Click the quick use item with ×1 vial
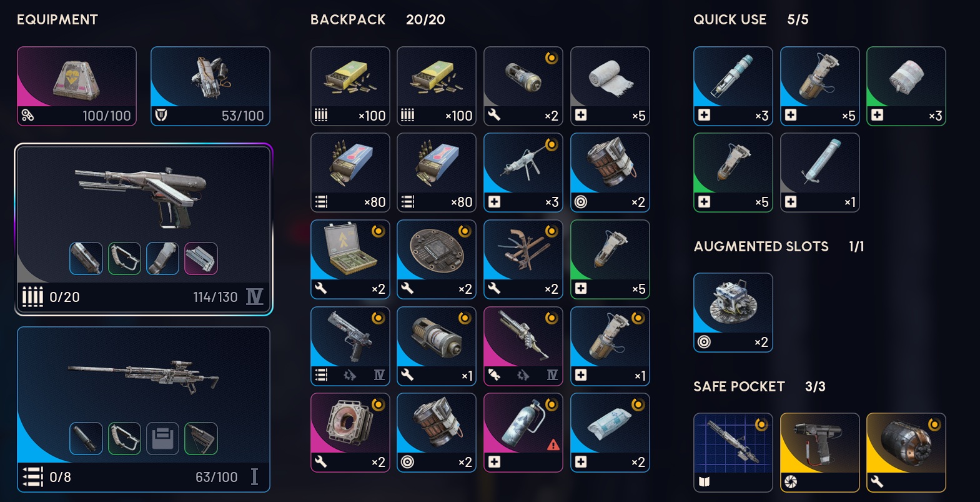 (820, 173)
